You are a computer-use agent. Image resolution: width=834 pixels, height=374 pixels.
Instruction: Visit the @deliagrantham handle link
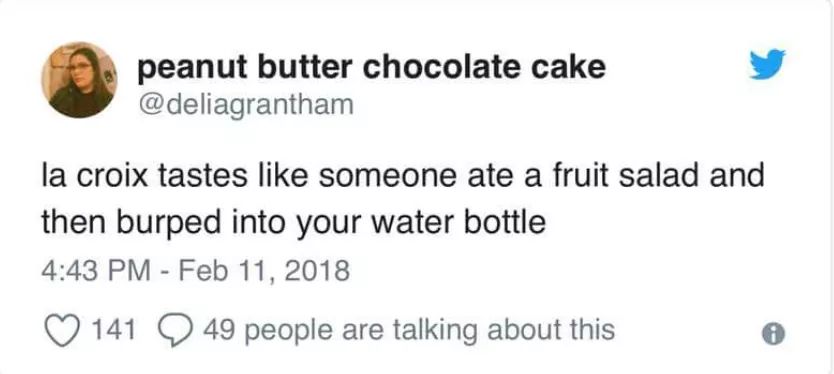(245, 104)
